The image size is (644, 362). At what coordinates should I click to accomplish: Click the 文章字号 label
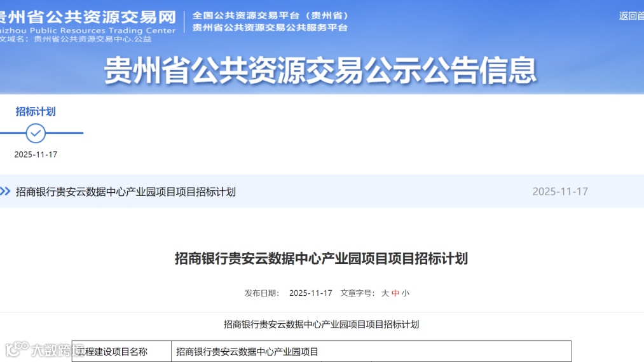click(357, 293)
